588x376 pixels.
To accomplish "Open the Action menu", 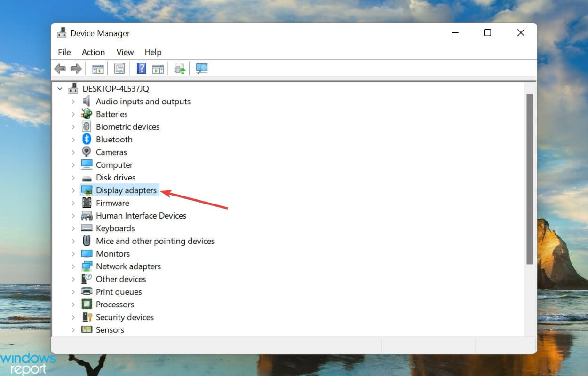I will coord(93,52).
